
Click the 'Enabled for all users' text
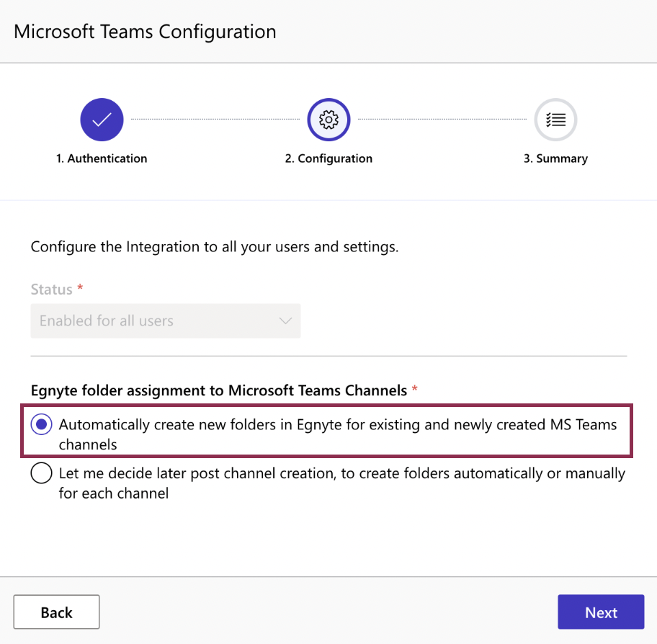coord(107,321)
